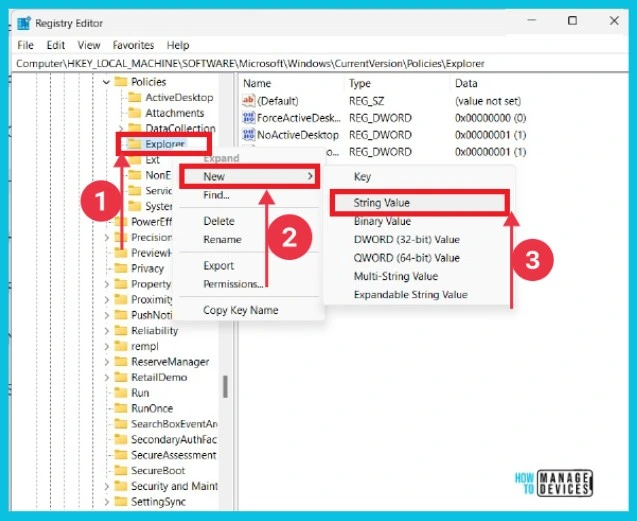The height and width of the screenshot is (521, 637).
Task: Click the Type column header
Action: 360,83
